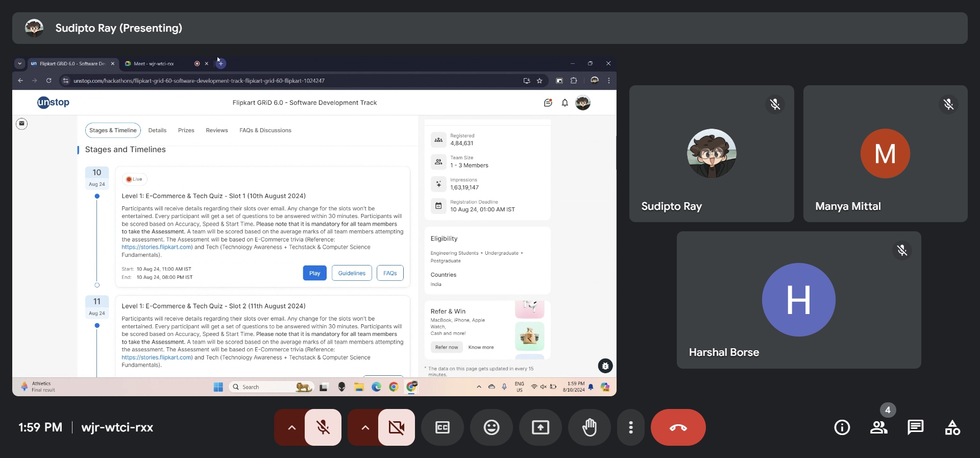Image resolution: width=980 pixels, height=458 pixels.
Task: Select Manya Mittal's participant tile
Action: point(886,154)
